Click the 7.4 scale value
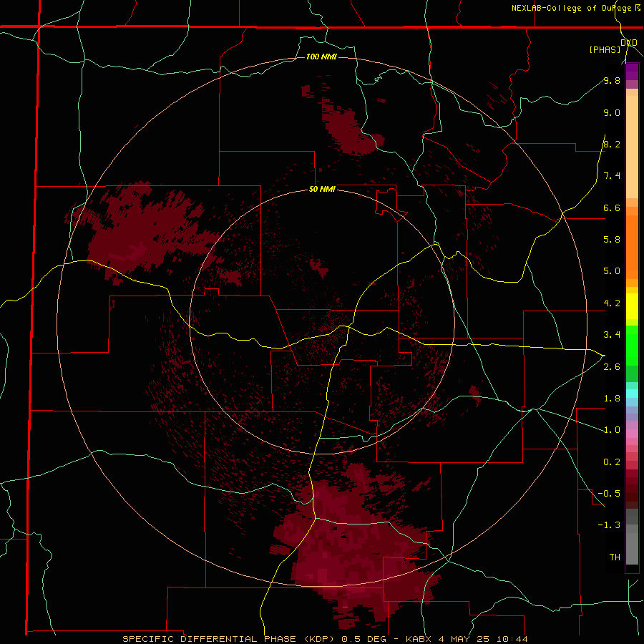The height and width of the screenshot is (644, 644). pyautogui.click(x=612, y=176)
